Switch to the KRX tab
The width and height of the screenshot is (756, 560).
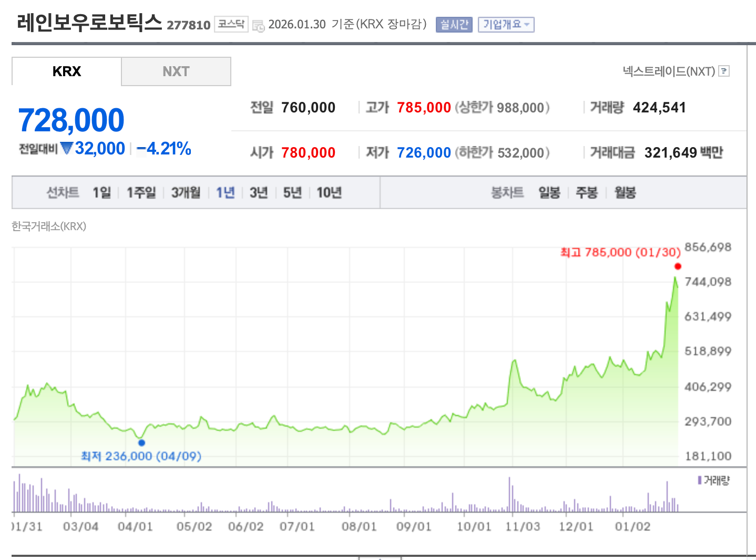67,71
